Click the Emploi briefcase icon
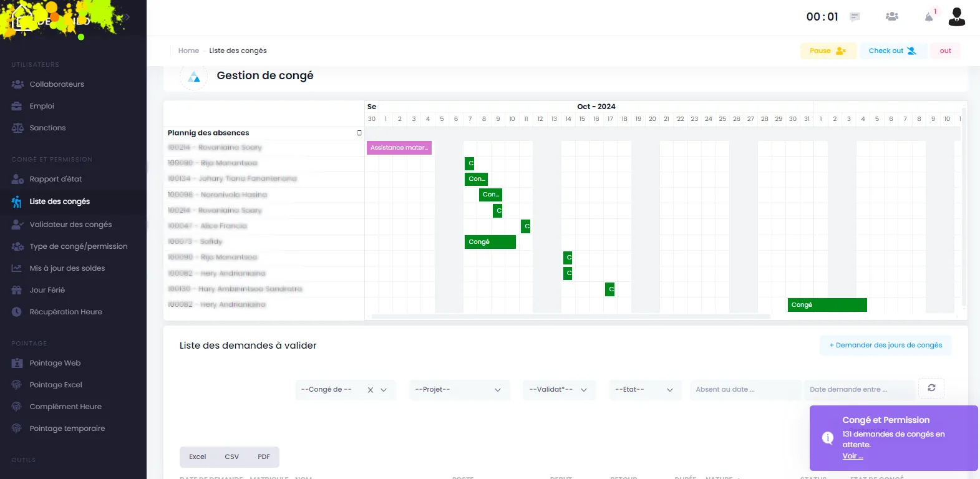The width and height of the screenshot is (980, 479). click(17, 106)
